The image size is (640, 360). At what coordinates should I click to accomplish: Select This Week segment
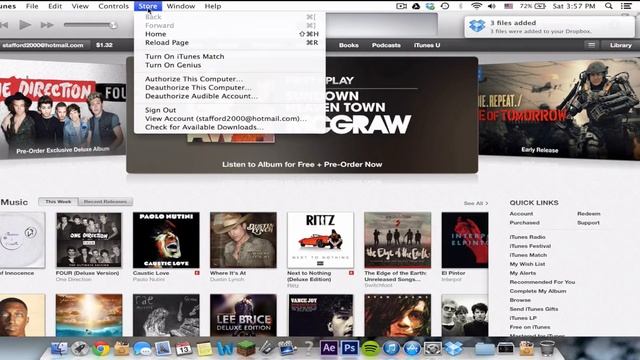point(58,202)
